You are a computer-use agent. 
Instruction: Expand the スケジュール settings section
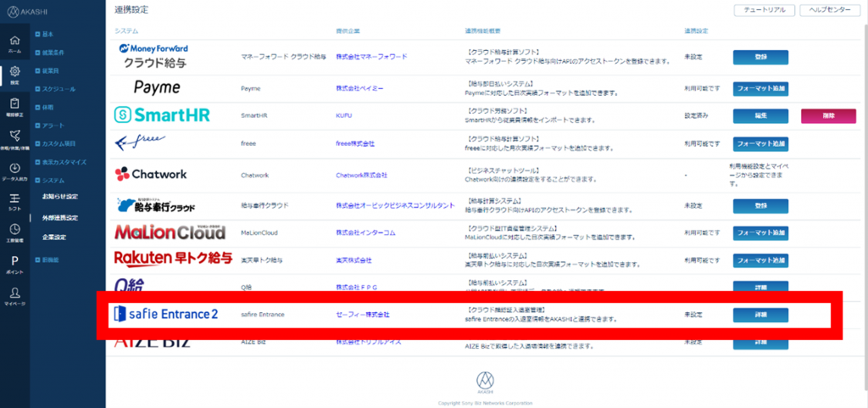55,89
